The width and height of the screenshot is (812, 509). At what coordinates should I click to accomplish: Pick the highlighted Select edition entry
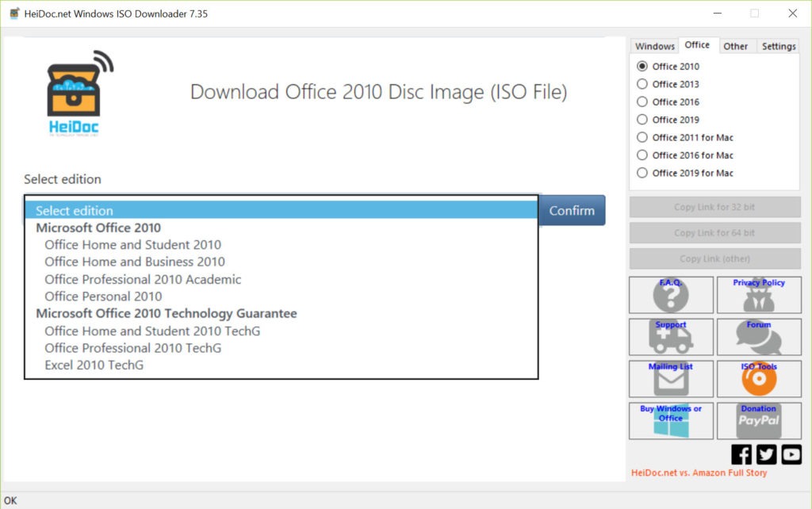pos(282,210)
